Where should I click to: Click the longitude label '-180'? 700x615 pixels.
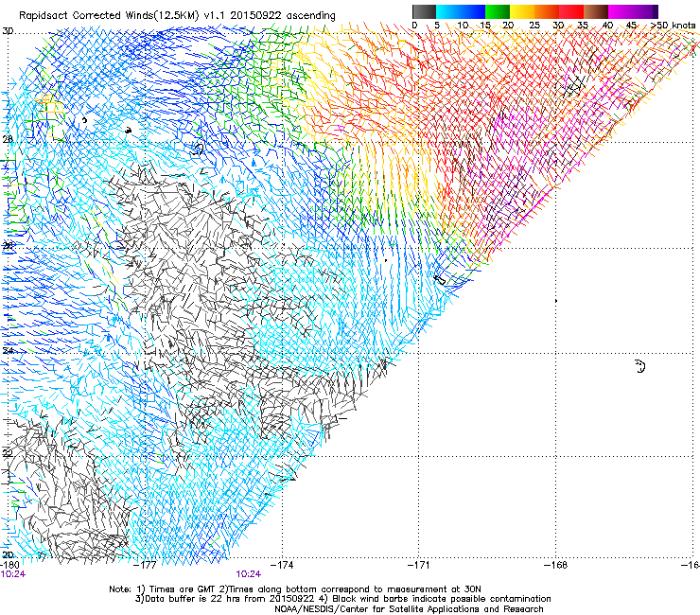pos(9,565)
